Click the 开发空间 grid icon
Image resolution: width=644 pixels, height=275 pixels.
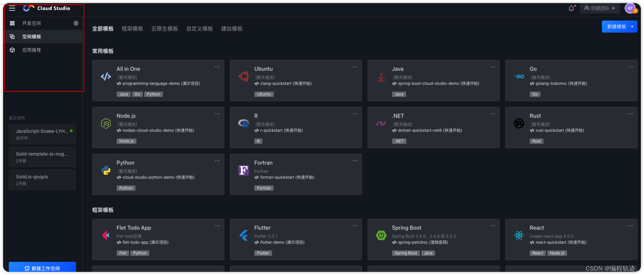point(12,23)
